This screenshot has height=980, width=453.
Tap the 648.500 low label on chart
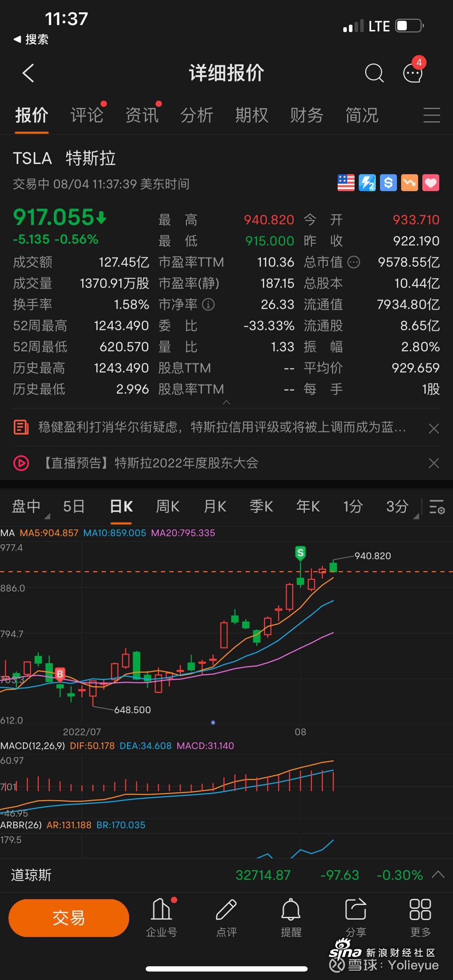click(132, 710)
